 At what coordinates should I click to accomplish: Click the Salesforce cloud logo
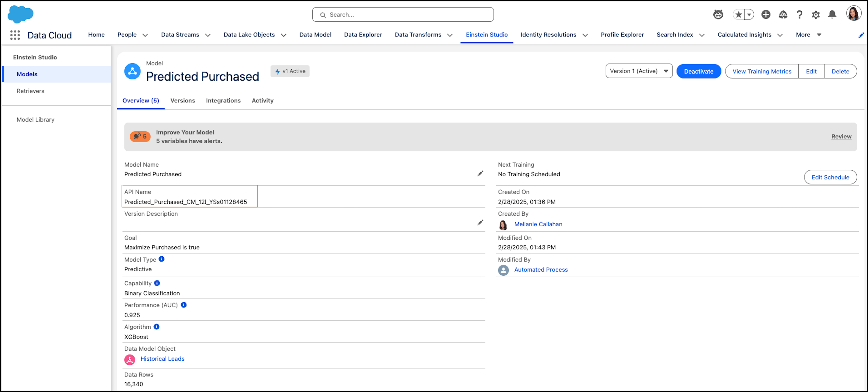point(21,14)
